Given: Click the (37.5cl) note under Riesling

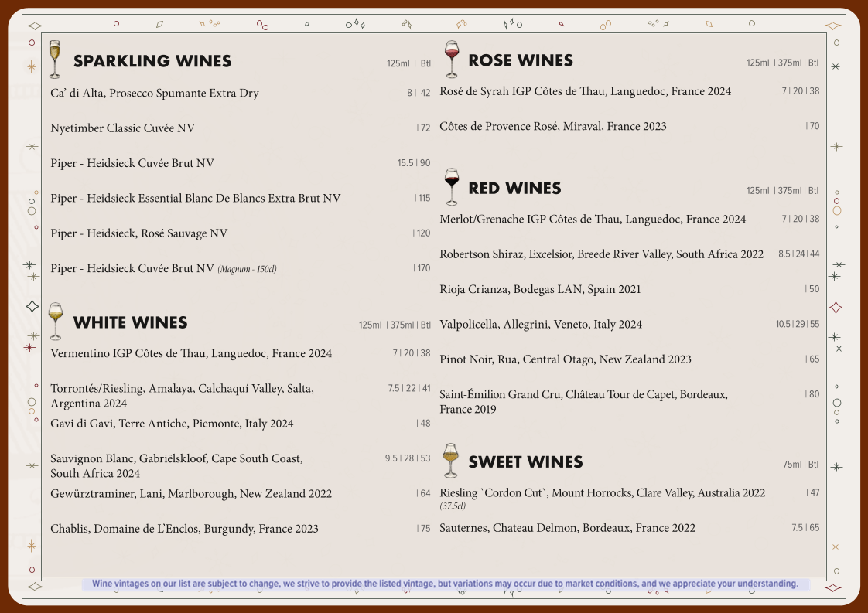Looking at the screenshot, I should (x=453, y=506).
